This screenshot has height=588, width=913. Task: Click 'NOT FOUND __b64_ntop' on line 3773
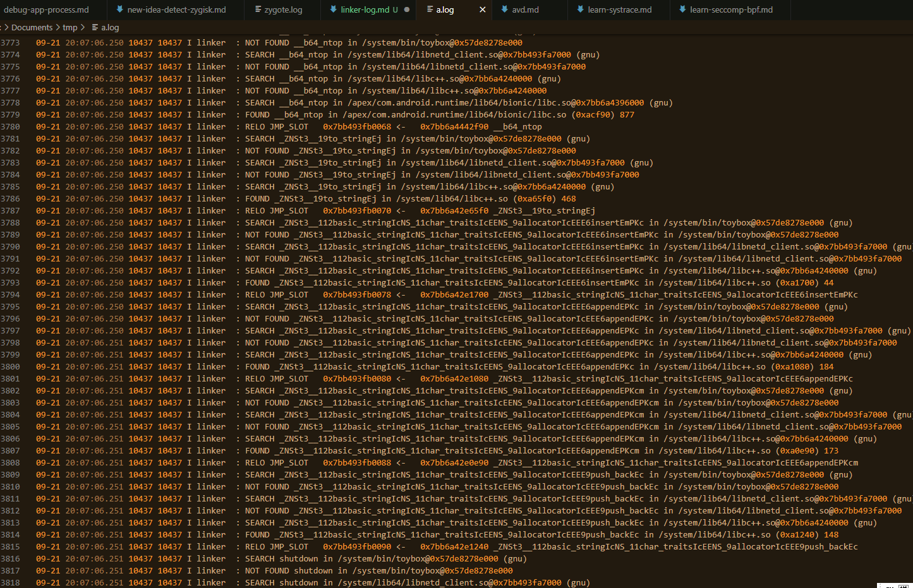point(294,43)
